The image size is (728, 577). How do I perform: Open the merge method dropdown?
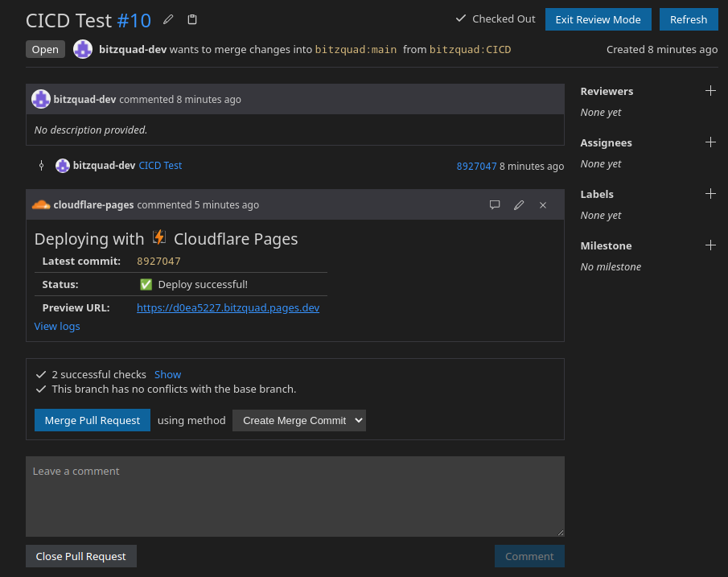click(x=299, y=420)
